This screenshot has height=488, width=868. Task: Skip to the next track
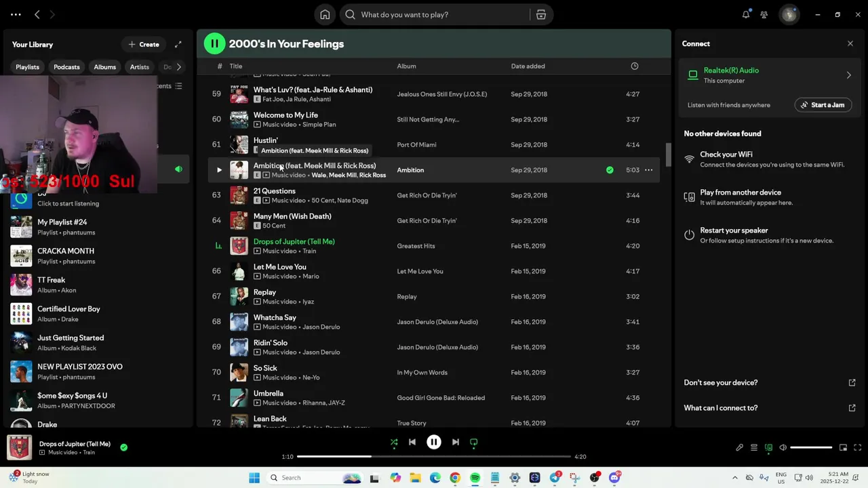[456, 442]
